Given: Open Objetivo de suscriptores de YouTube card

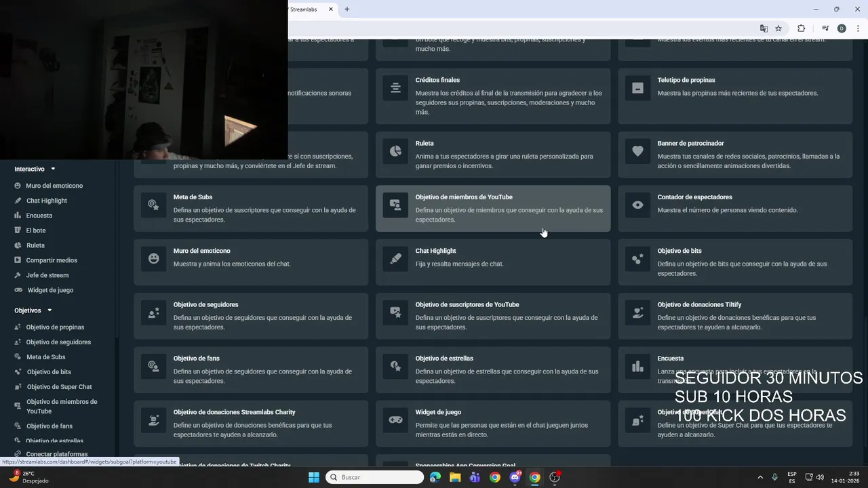Looking at the screenshot, I should 493,316.
